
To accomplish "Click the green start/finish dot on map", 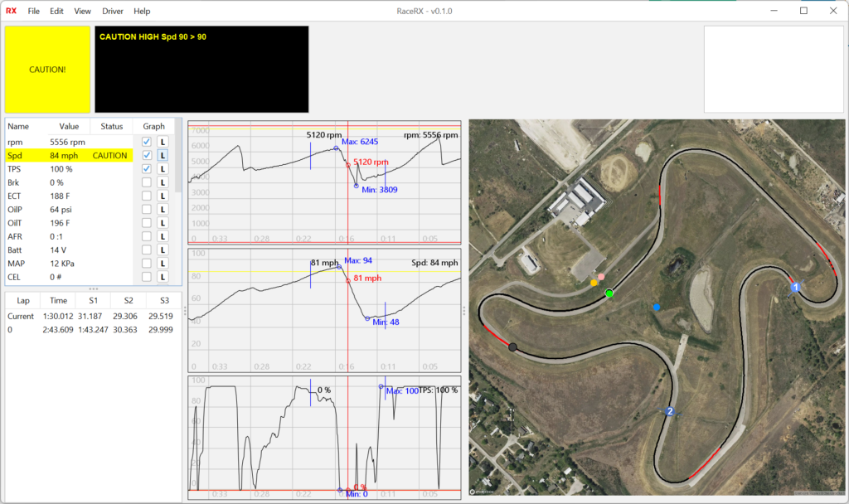I will [x=609, y=293].
